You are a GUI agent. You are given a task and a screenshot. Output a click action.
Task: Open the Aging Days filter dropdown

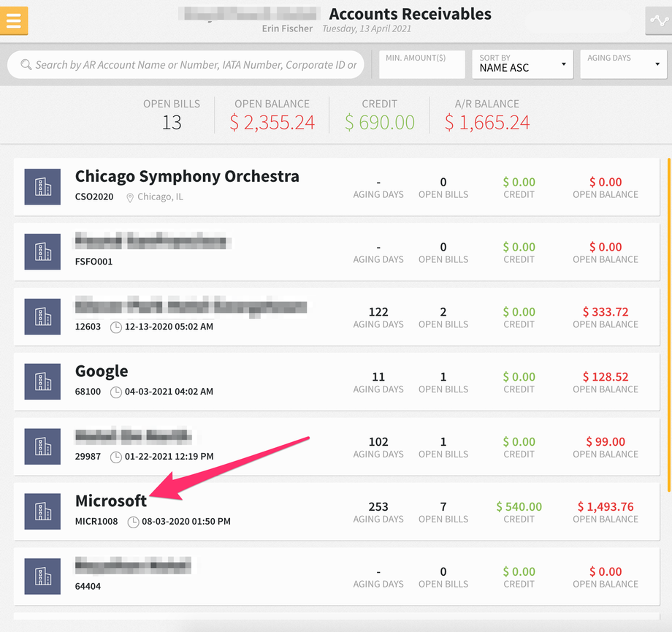[623, 64]
